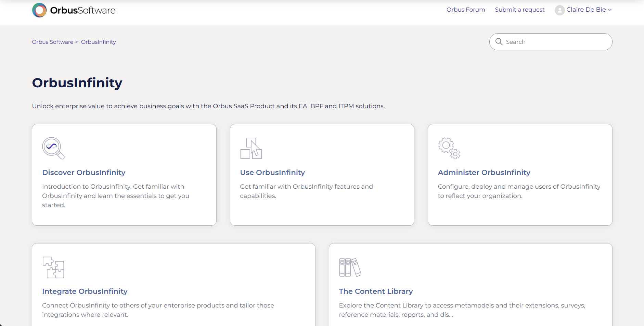Open the Orbus Forum menu item
This screenshot has height=326, width=644.
[465, 10]
